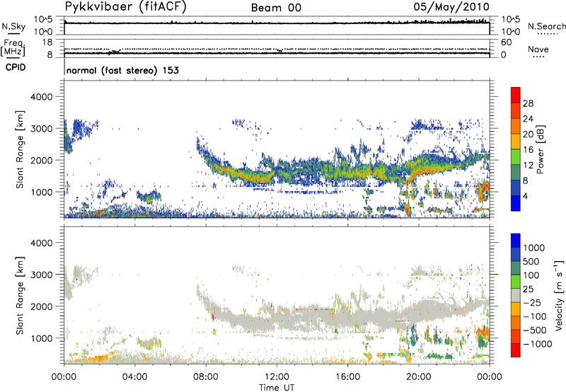Screen dimensions: 566x392
Task: Click the grey segment of velocity colorbar
Action: coord(516,295)
